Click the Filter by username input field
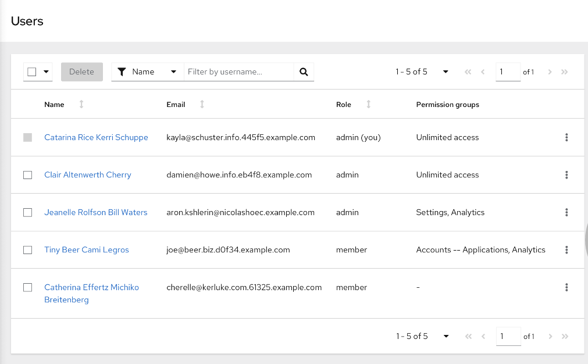This screenshot has height=364, width=588. 238,72
